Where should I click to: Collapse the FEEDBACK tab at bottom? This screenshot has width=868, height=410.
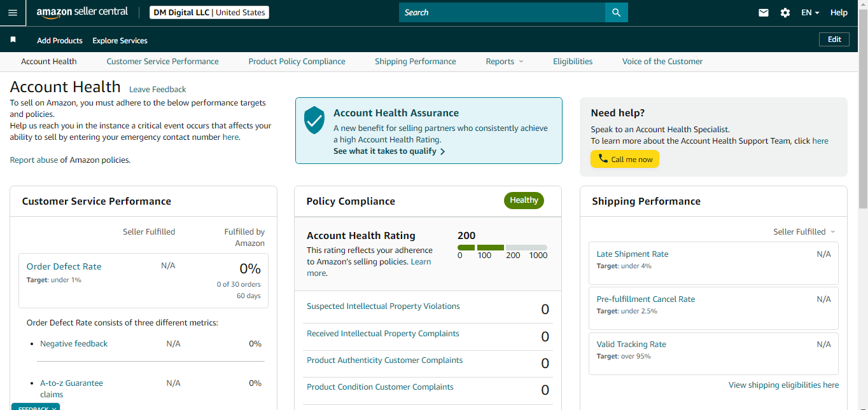pos(36,407)
